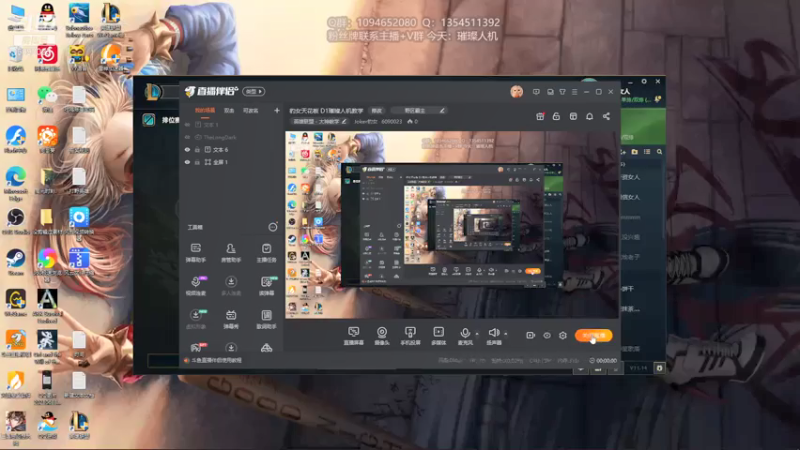This screenshot has height=450, width=800.
Task: Open the 主播任务 streamer tasks tool
Action: (266, 253)
